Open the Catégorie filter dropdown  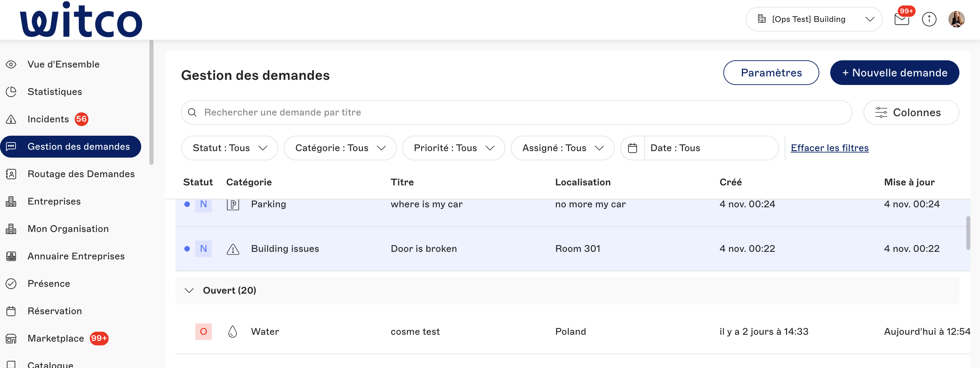pyautogui.click(x=340, y=148)
